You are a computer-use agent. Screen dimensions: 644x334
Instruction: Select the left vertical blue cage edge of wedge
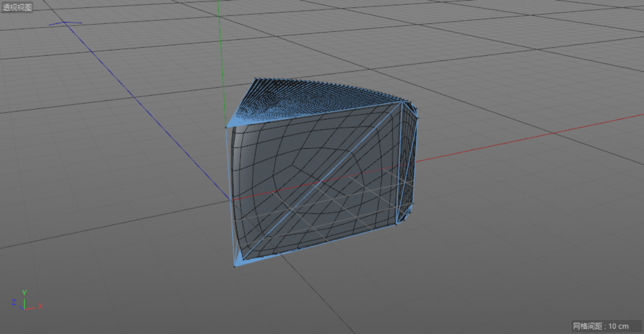[230, 196]
